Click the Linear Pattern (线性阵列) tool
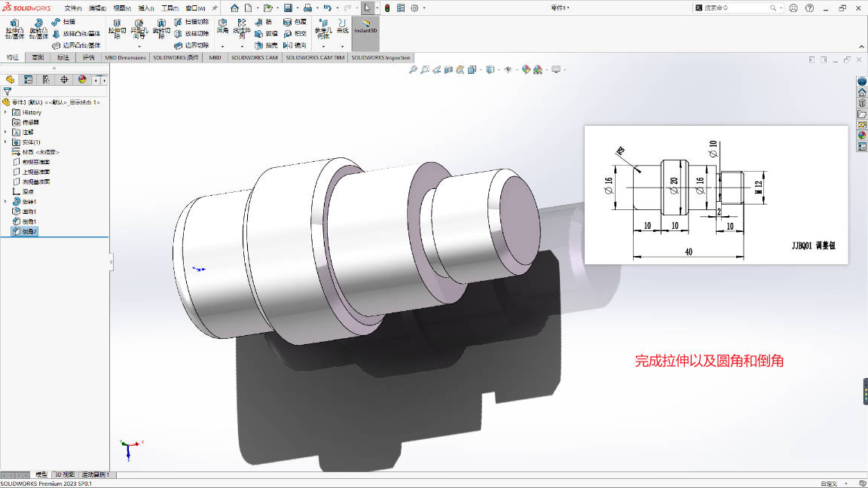The height and width of the screenshot is (488, 868). click(x=241, y=28)
